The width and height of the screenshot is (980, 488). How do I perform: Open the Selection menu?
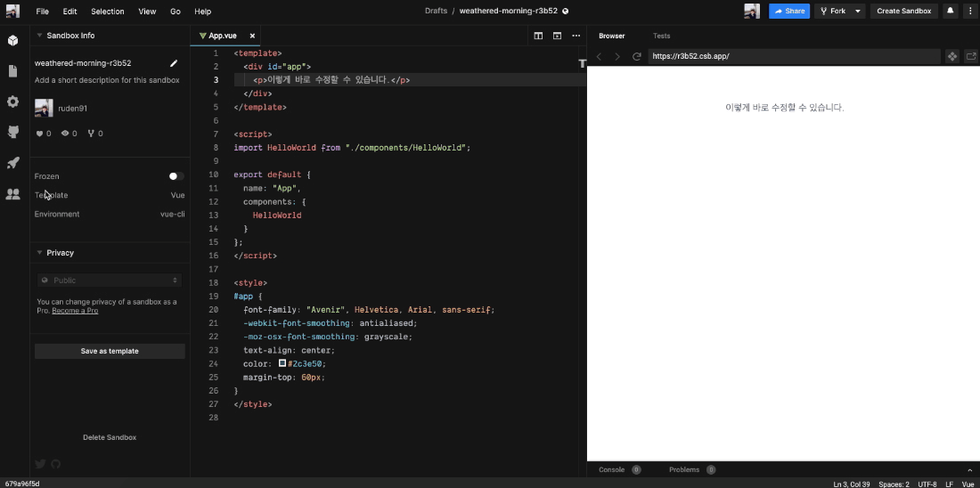tap(108, 12)
